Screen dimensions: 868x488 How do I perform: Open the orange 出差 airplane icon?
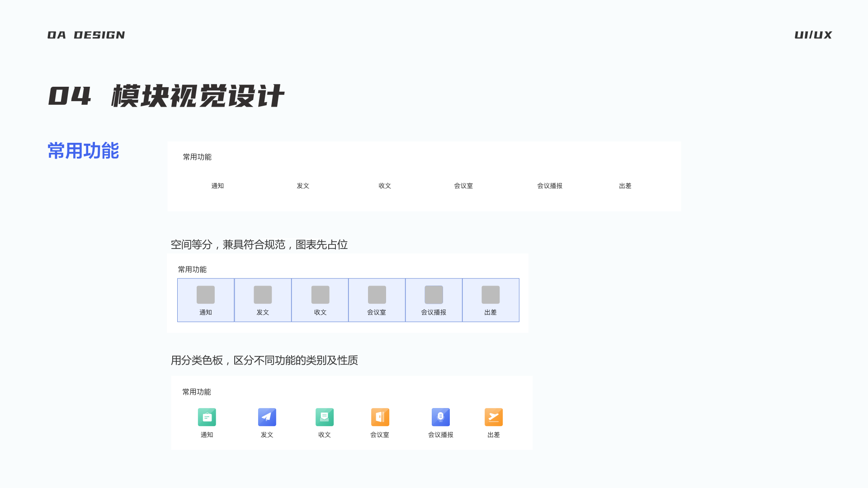(x=493, y=417)
